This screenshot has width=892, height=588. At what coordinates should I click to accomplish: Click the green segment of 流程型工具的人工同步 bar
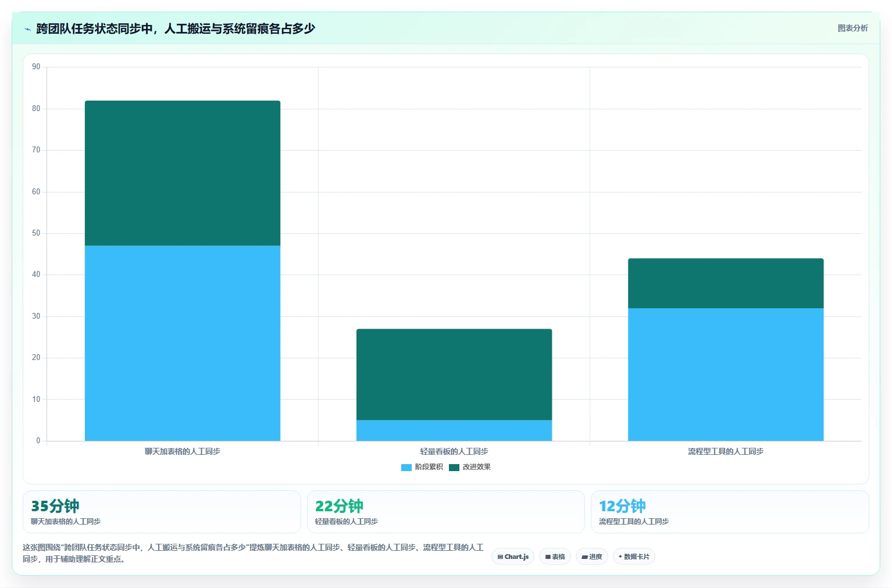pos(726,283)
